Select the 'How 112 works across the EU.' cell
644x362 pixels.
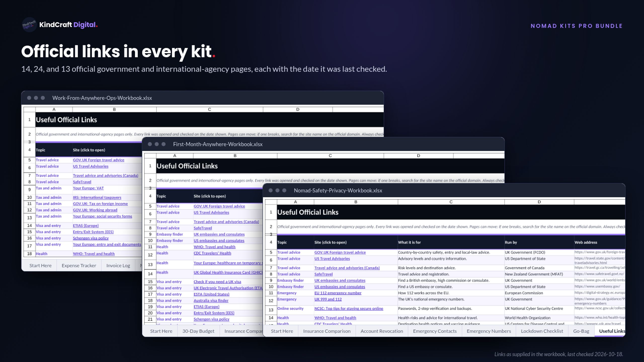tap(451, 293)
